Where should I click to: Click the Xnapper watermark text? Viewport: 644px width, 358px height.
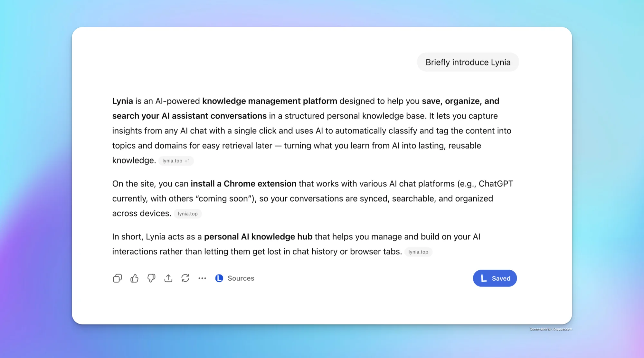click(x=551, y=329)
